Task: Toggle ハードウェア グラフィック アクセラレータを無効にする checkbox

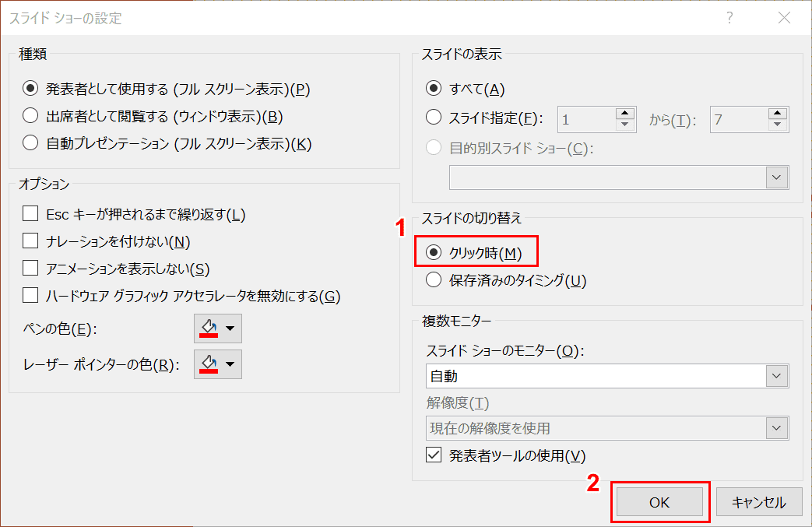Action: [30, 295]
